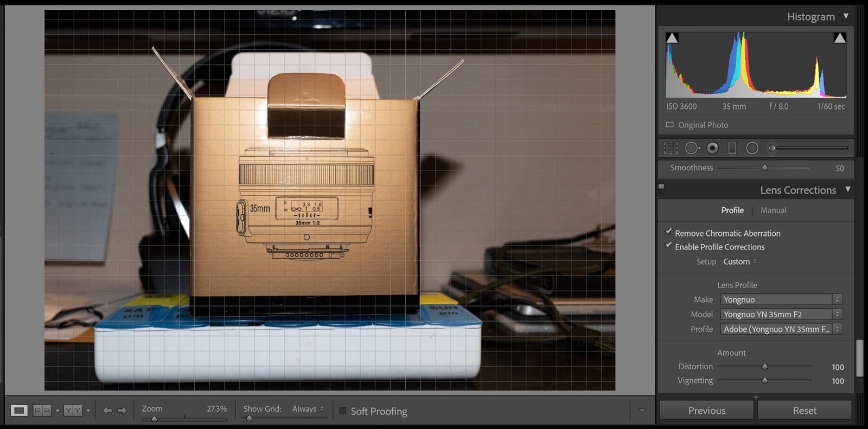Click the Previous button
Image resolution: width=868 pixels, height=429 pixels.
point(706,411)
